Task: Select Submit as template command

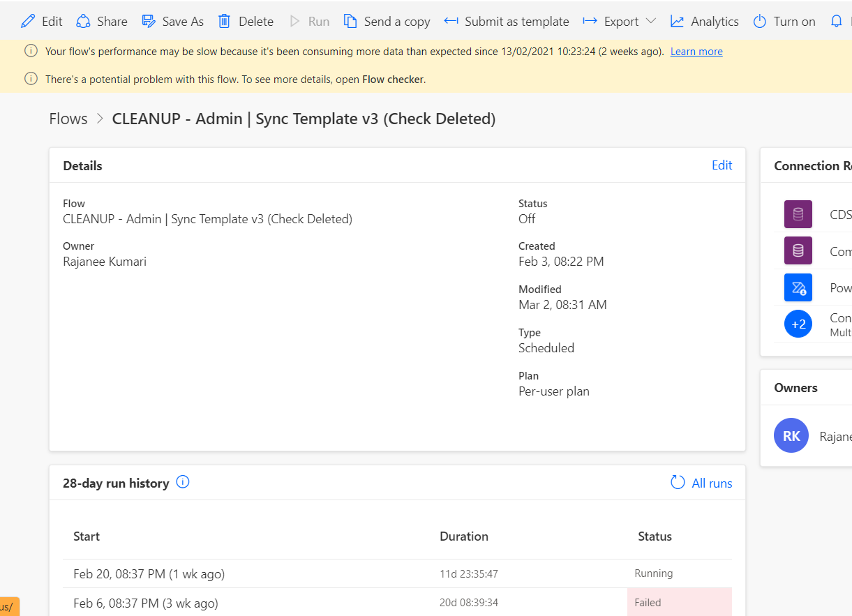Action: pos(507,22)
